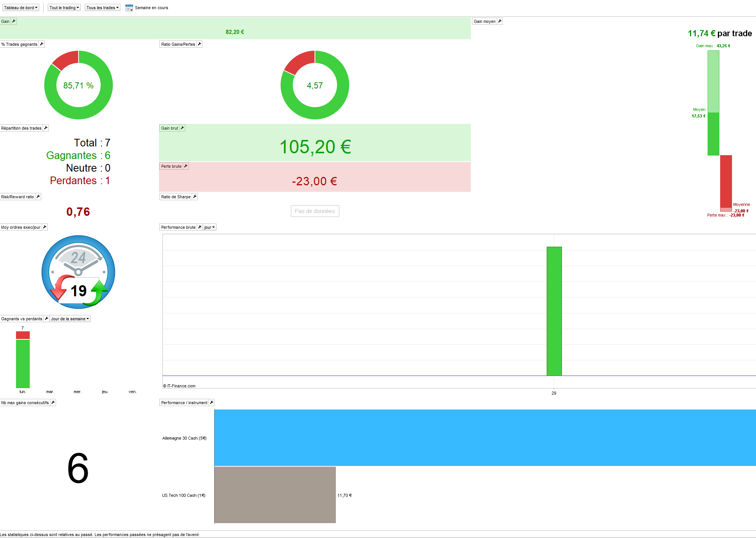The height and width of the screenshot is (538, 756).
Task: Open Ratio de Sharpe settings wrench
Action: (x=195, y=197)
